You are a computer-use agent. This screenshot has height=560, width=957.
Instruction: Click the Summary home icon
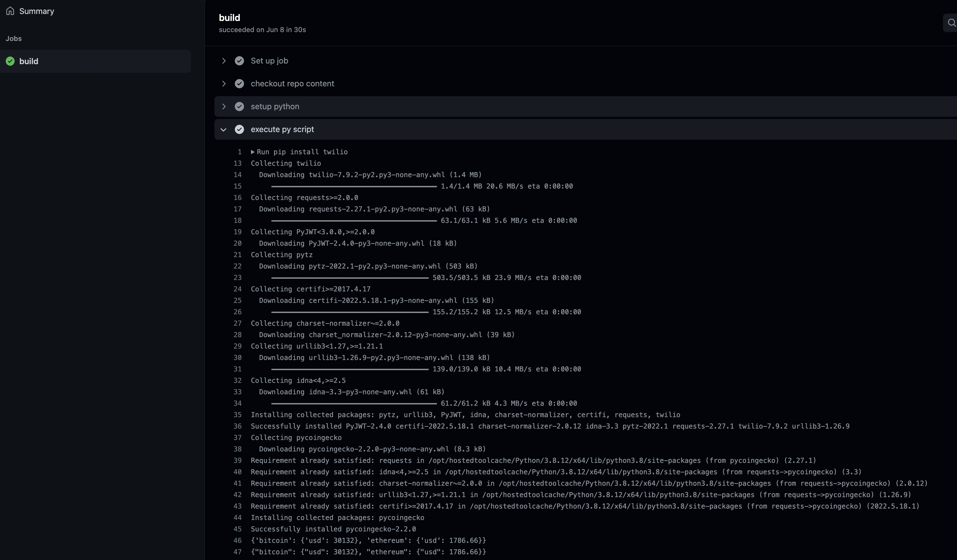pos(10,11)
